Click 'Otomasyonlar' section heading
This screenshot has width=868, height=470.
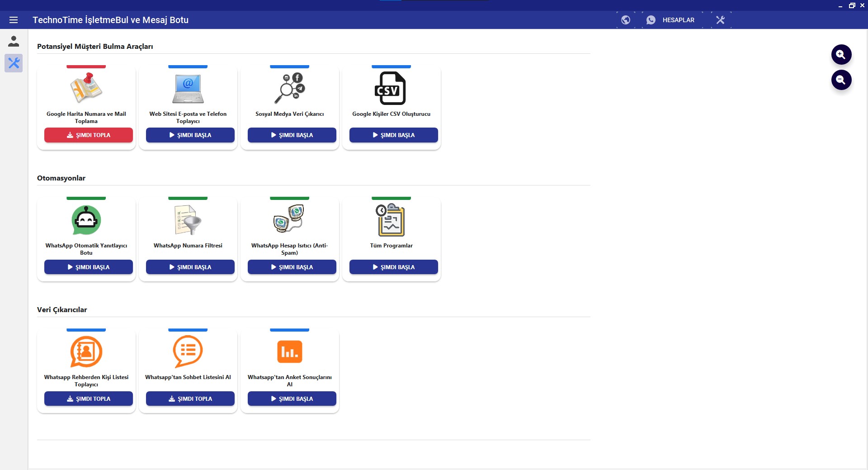pos(61,178)
